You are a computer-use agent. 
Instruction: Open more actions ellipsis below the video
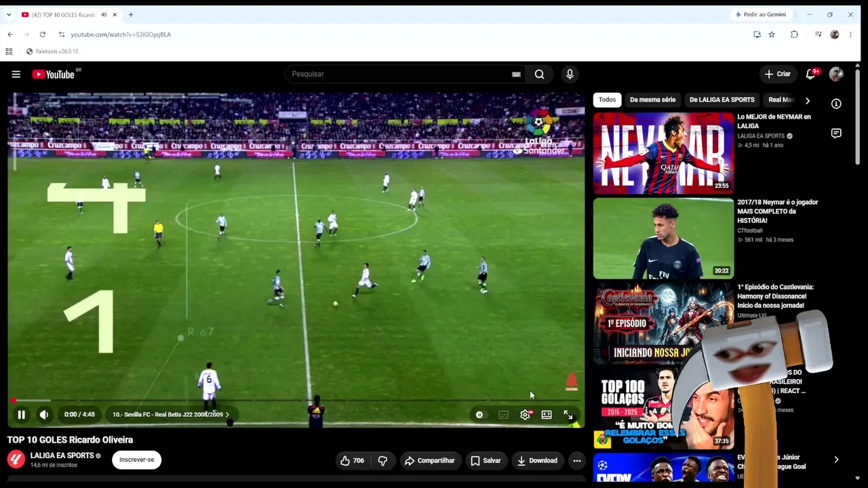[576, 461]
